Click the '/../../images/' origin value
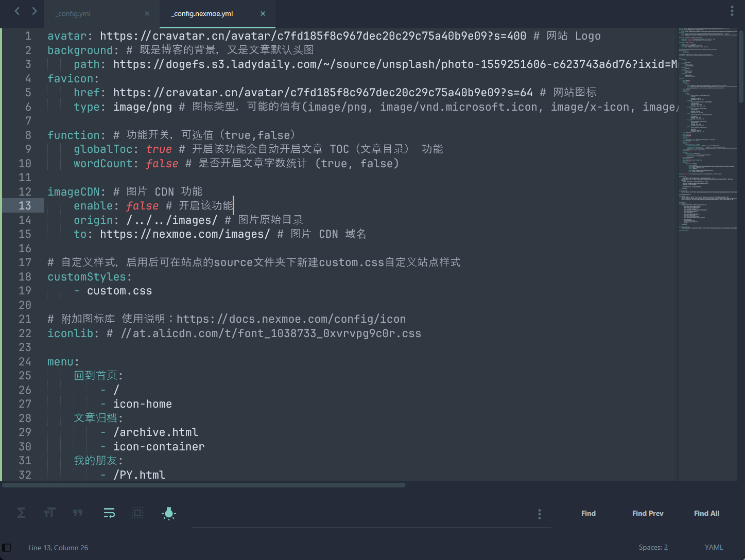 point(172,220)
